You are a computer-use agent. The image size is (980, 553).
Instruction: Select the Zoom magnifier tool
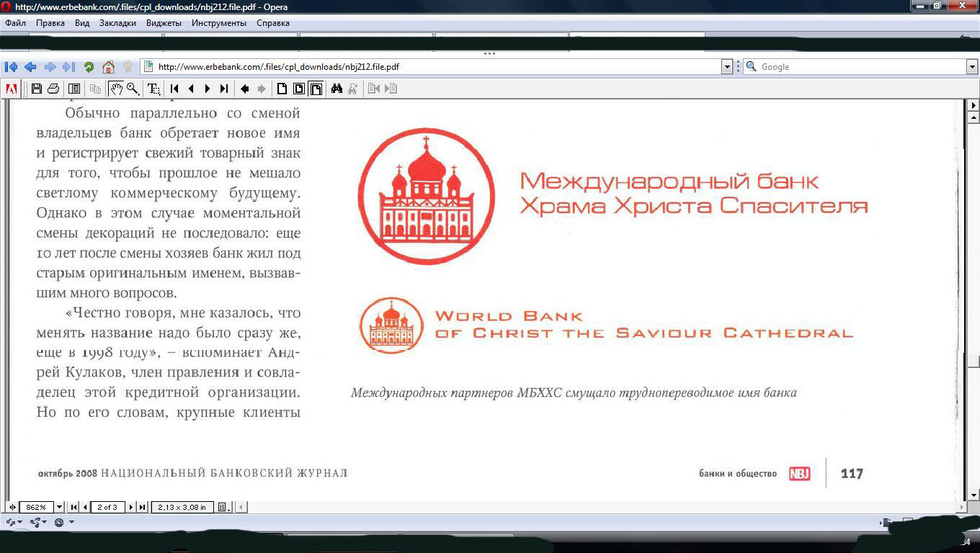133,89
